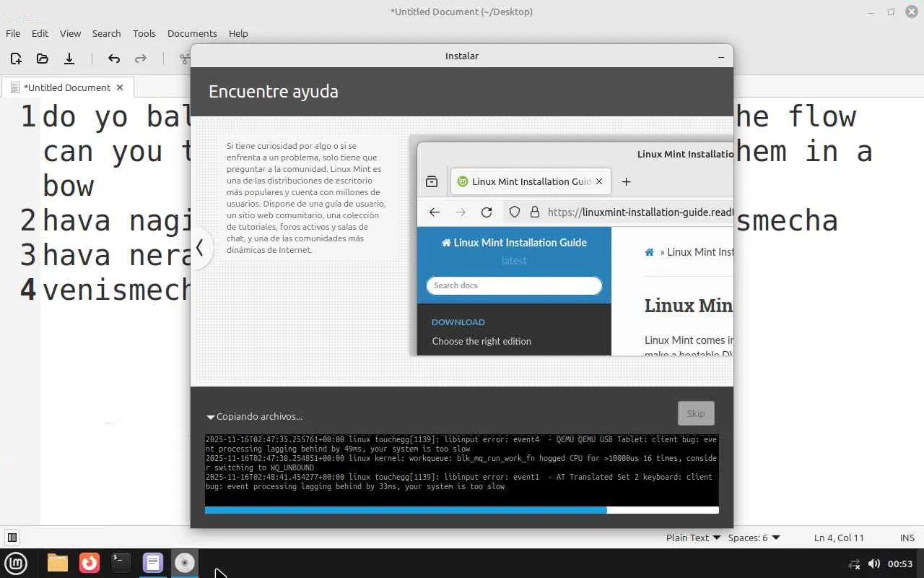This screenshot has width=924, height=578.
Task: Switch to the installer disc taskbar item
Action: [x=185, y=563]
